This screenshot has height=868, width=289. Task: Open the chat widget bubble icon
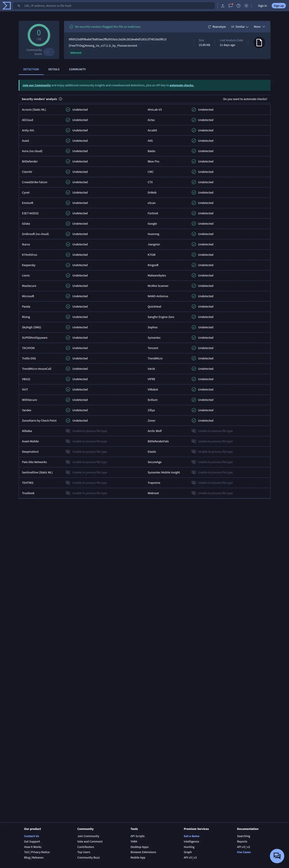[x=277, y=856]
